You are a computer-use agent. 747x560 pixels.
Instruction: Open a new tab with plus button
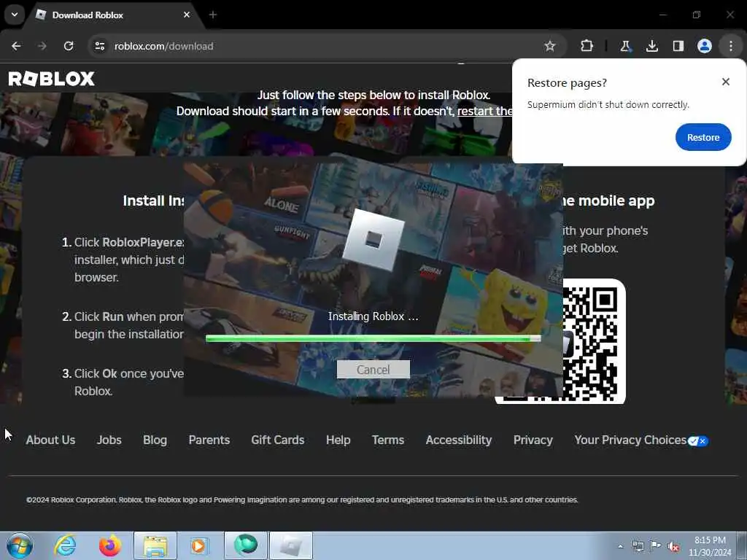pyautogui.click(x=213, y=15)
